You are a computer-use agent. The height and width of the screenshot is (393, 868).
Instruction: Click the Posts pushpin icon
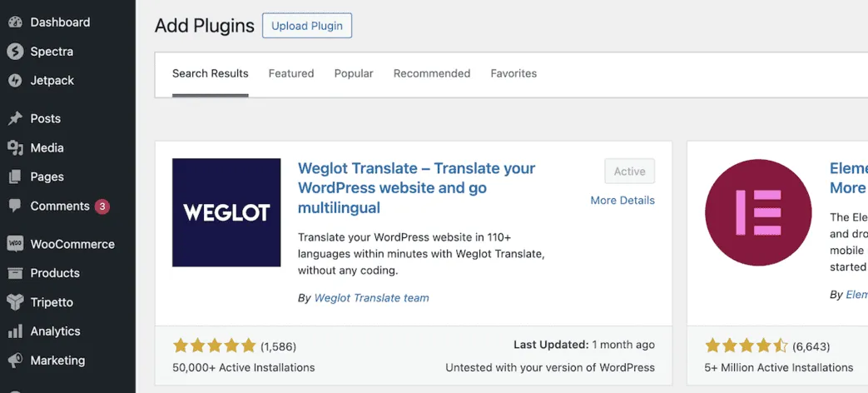coord(15,118)
